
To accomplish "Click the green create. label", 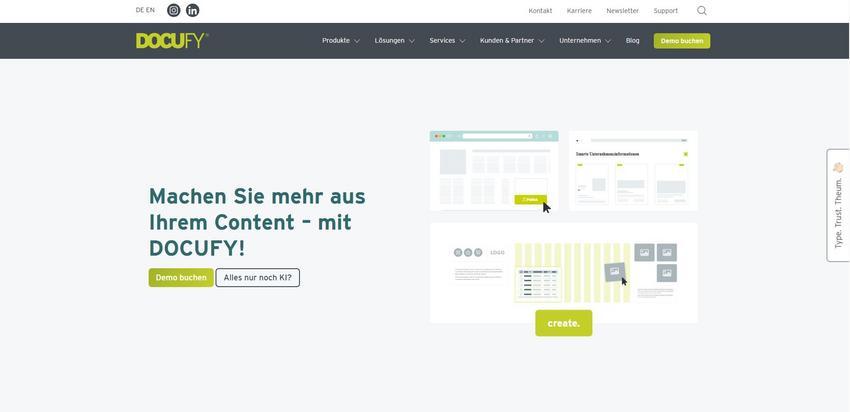I will [x=564, y=323].
